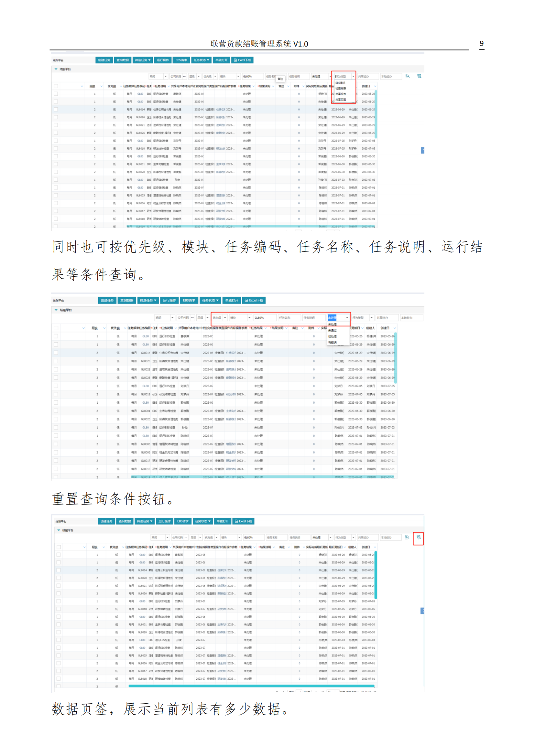535x756 pixels.
Task: Click Excel下载 button in the top screenshot
Action: tap(243, 60)
